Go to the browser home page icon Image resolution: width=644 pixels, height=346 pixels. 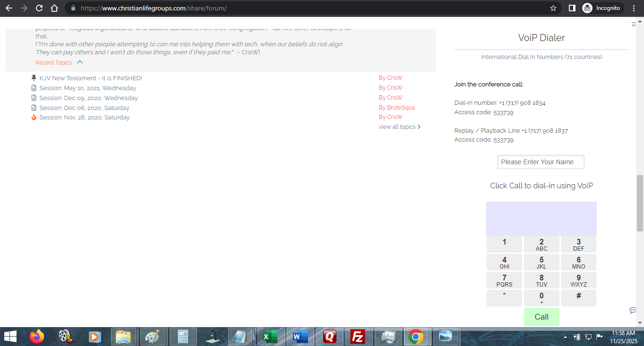click(x=54, y=8)
